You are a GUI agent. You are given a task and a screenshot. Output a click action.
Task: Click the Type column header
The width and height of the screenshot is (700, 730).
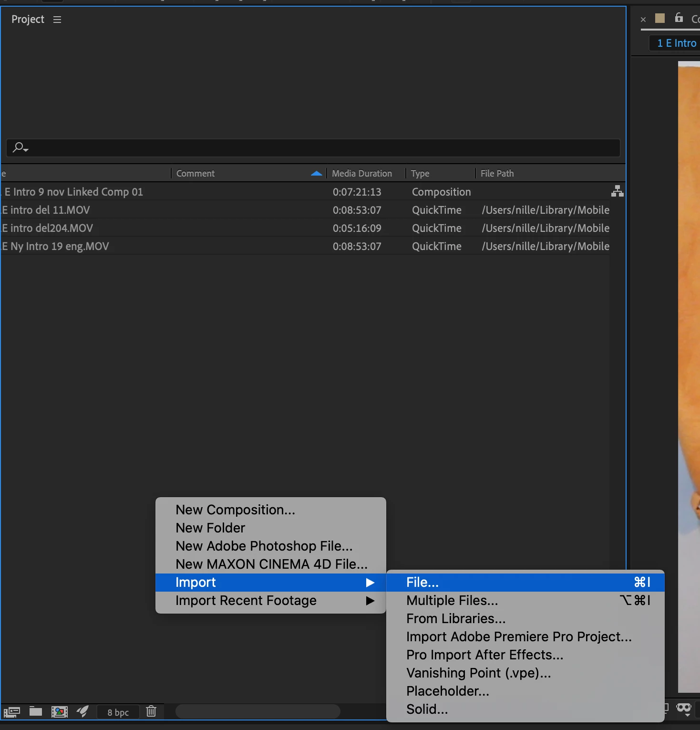point(420,174)
